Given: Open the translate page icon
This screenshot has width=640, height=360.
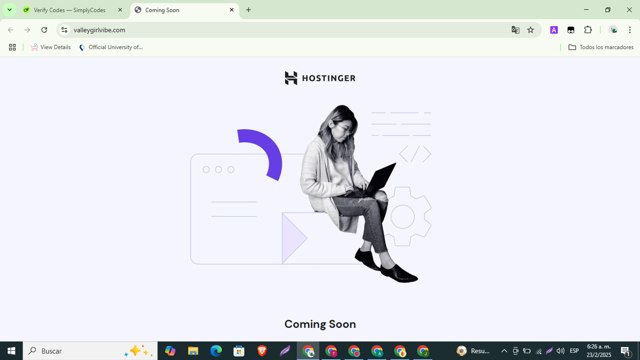Looking at the screenshot, I should 515,30.
